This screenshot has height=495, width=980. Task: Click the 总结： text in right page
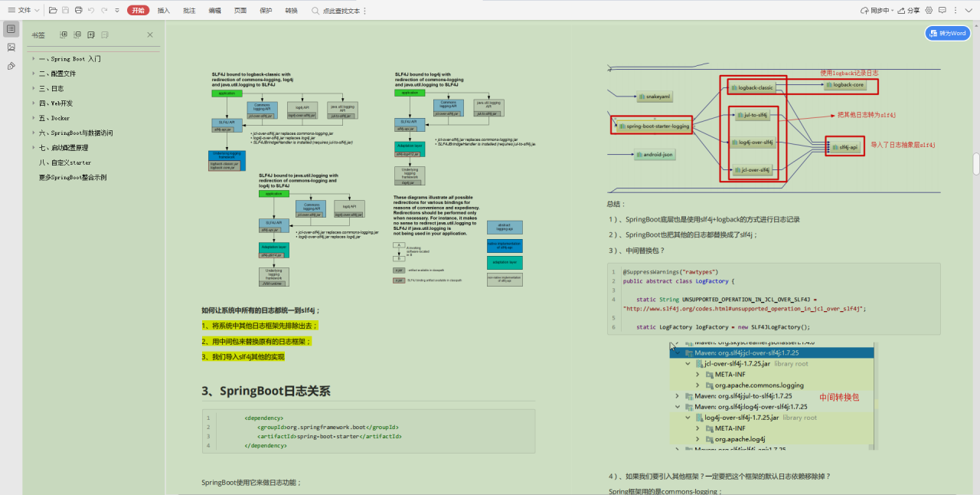(x=616, y=204)
